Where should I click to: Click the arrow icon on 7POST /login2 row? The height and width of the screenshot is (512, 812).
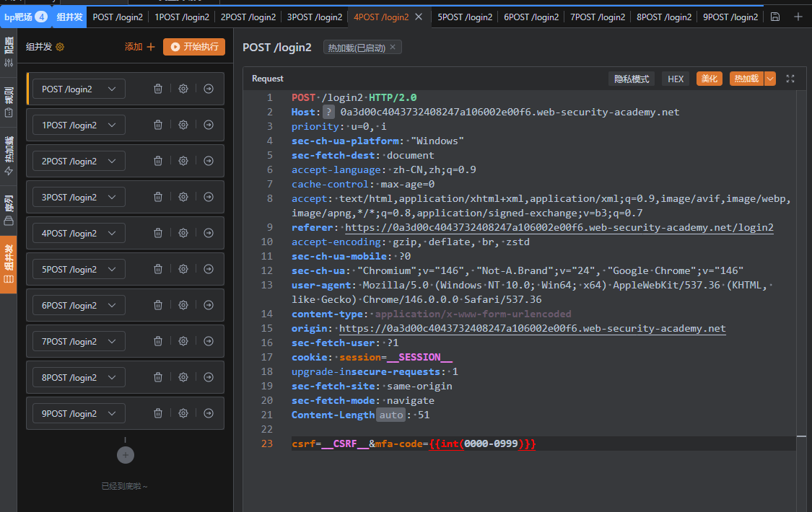coord(209,341)
